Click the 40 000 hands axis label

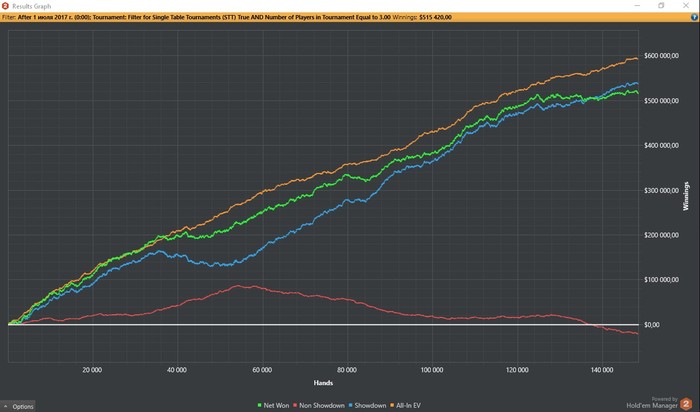click(x=177, y=370)
